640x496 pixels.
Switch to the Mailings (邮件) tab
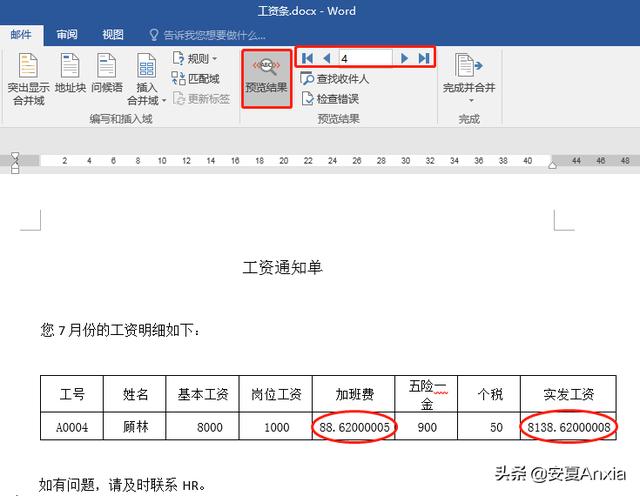(x=21, y=35)
